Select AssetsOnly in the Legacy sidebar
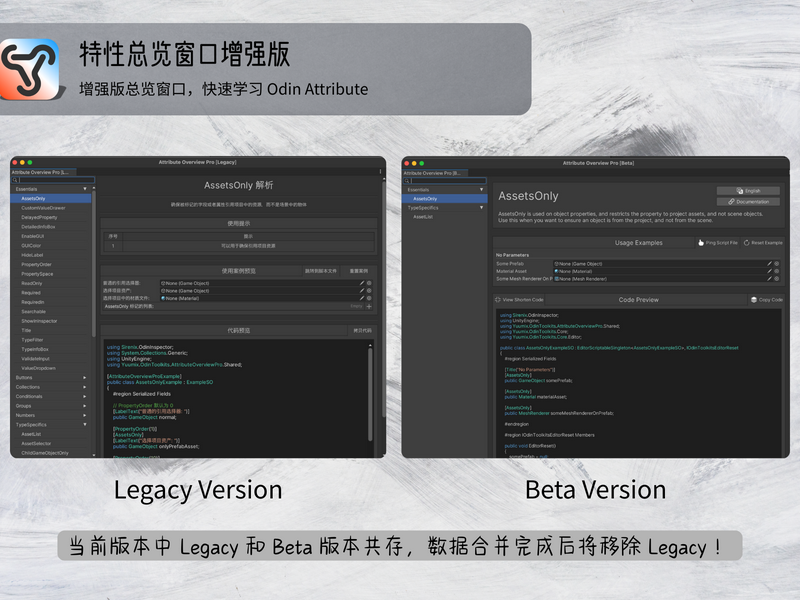The image size is (800, 600). click(x=51, y=198)
